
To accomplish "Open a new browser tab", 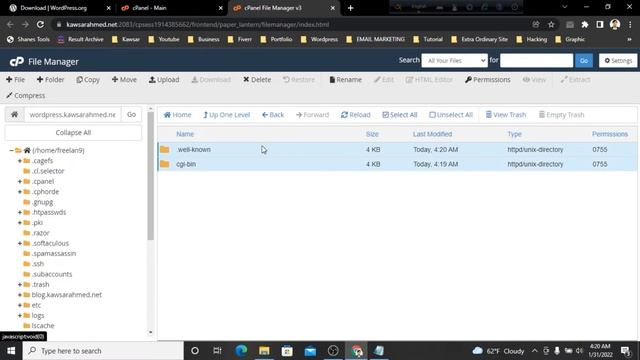I will tap(350, 8).
